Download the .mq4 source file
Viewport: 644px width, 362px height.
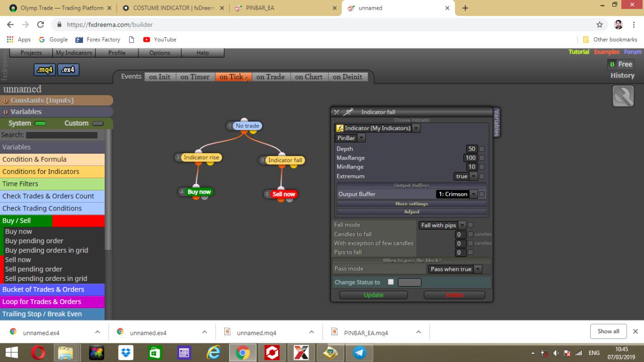pos(45,70)
